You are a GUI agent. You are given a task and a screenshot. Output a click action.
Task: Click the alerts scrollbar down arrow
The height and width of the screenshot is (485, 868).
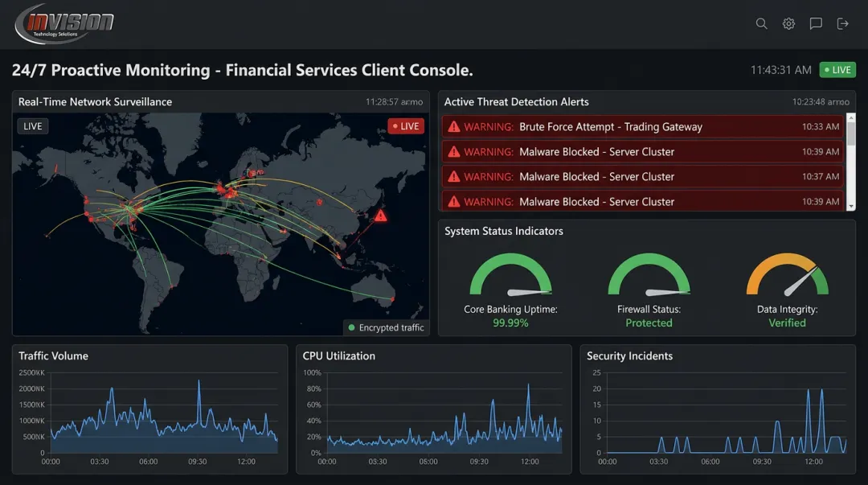coord(851,206)
